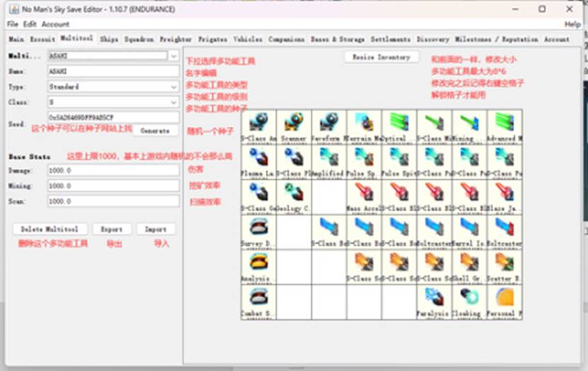Go to the Ships tab

(x=109, y=40)
